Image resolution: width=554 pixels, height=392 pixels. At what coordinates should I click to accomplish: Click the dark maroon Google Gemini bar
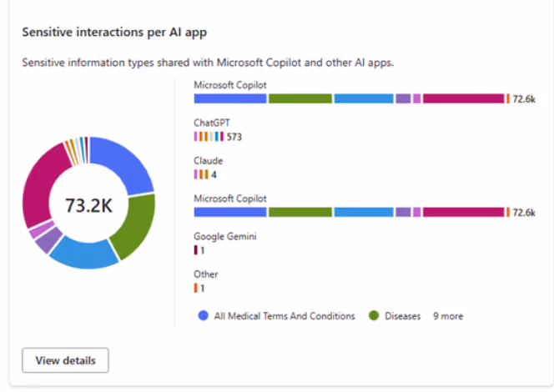pyautogui.click(x=196, y=250)
